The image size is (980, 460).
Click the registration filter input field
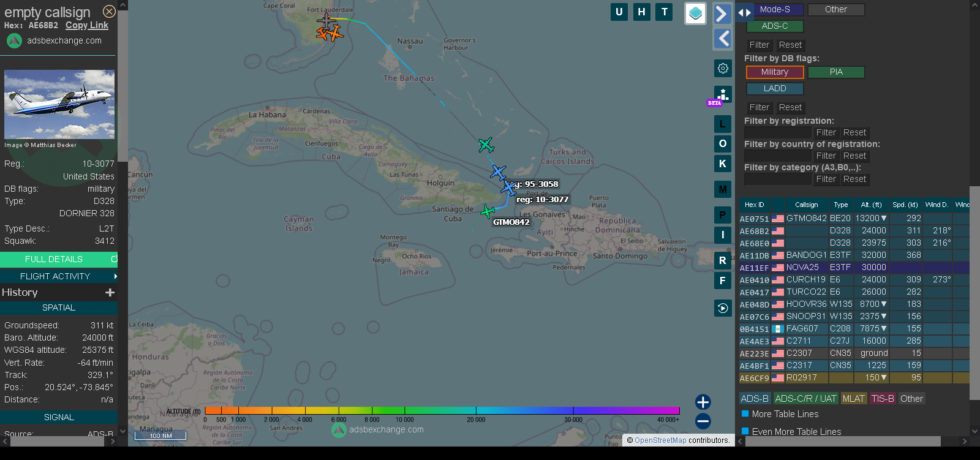tap(777, 132)
